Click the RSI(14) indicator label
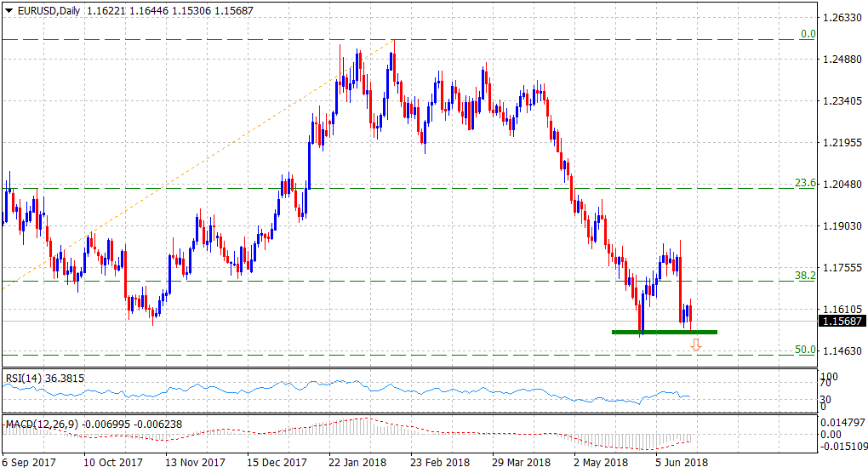This screenshot has width=868, height=473. click(27, 378)
